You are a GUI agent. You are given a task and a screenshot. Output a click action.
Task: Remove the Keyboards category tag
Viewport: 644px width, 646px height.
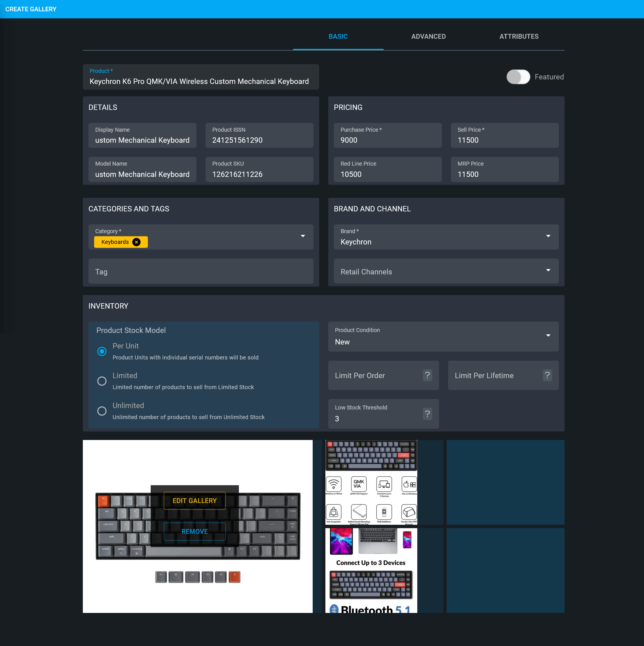click(x=137, y=242)
